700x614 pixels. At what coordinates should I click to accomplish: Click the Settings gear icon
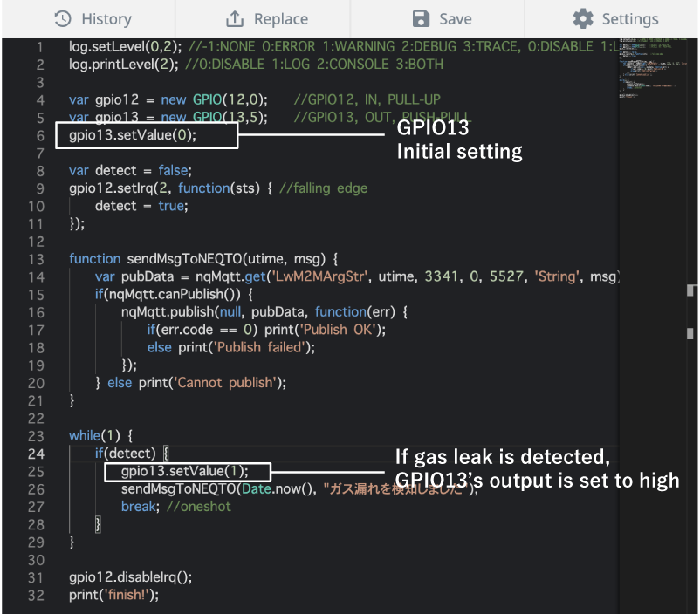[x=583, y=19]
